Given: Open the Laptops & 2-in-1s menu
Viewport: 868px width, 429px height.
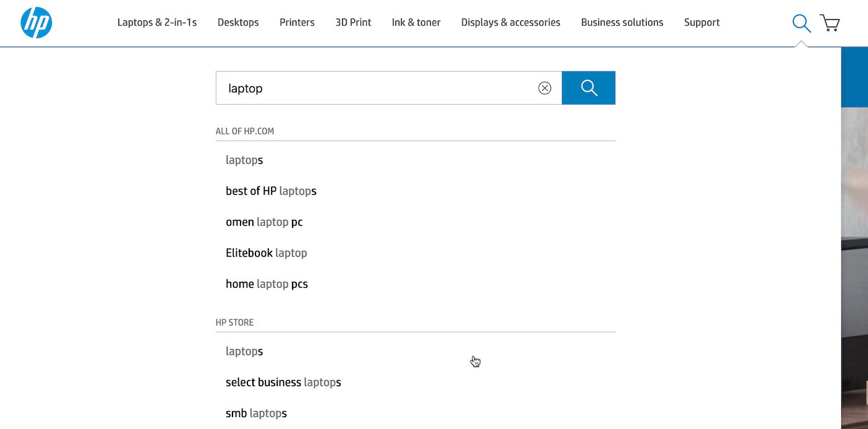Looking at the screenshot, I should click(x=157, y=22).
